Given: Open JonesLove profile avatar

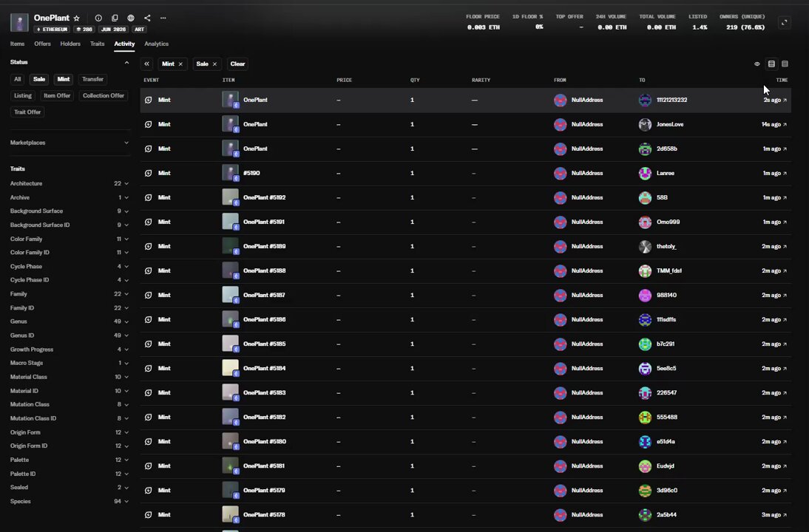Looking at the screenshot, I should pos(645,124).
